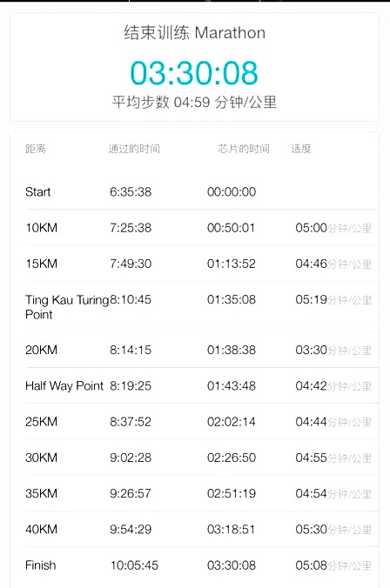Open the Half Way Point row

point(202,386)
